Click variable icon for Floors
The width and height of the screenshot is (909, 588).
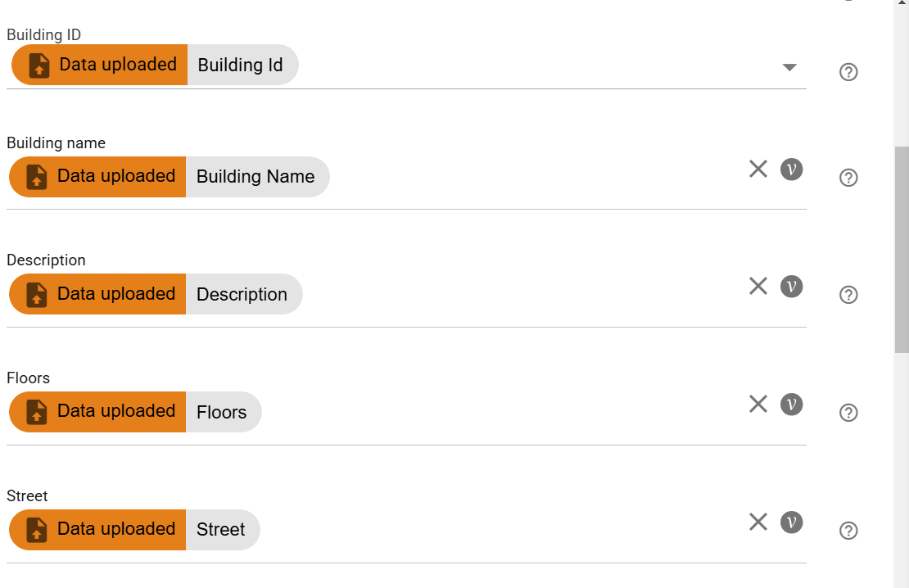791,405
